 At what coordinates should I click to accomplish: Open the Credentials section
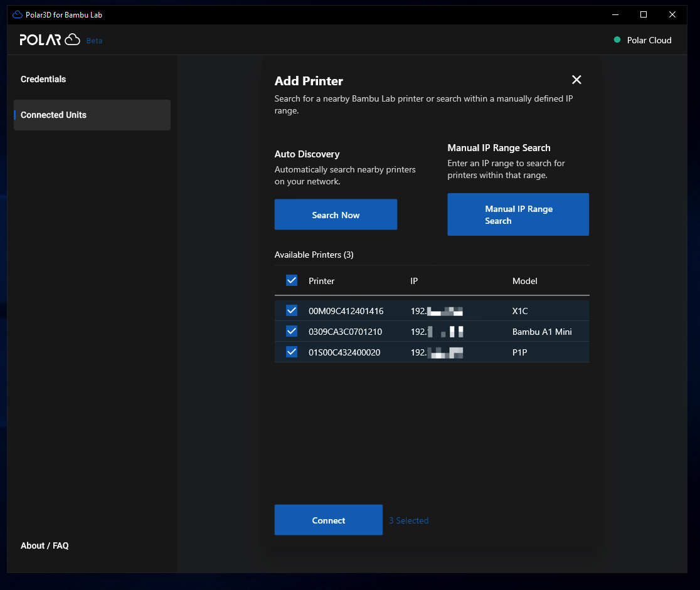tap(43, 79)
